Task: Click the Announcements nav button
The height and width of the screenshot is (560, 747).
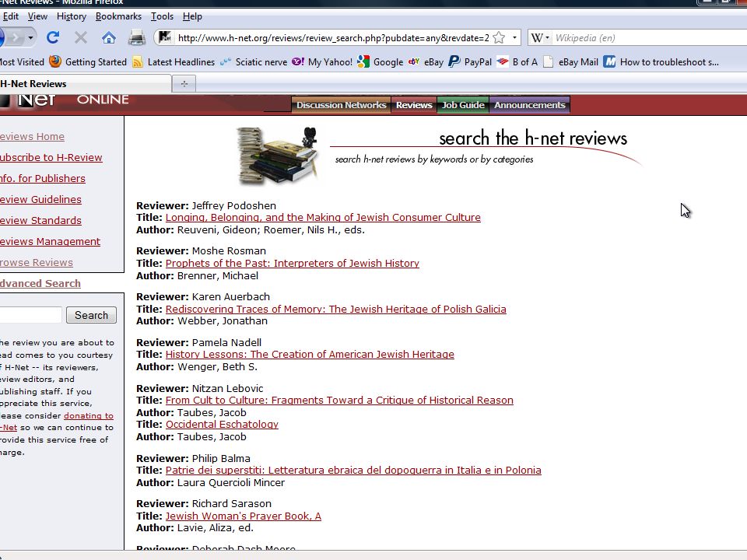Action: 529,105
